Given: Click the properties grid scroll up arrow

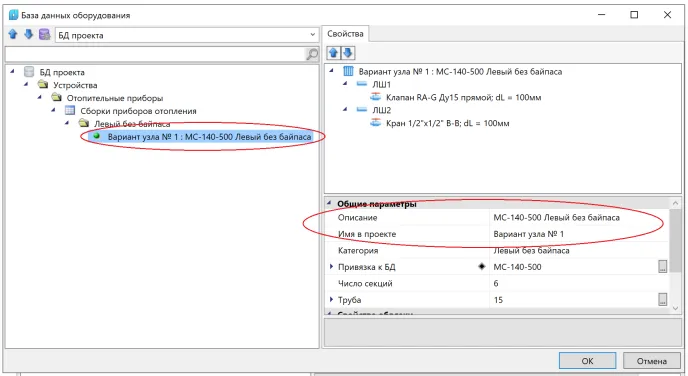Looking at the screenshot, I should (x=675, y=203).
